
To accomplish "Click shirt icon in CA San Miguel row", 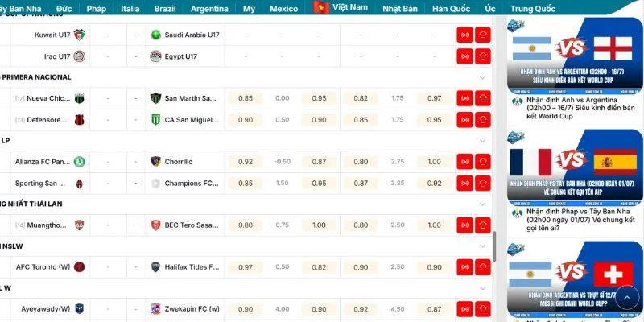I will click(483, 120).
